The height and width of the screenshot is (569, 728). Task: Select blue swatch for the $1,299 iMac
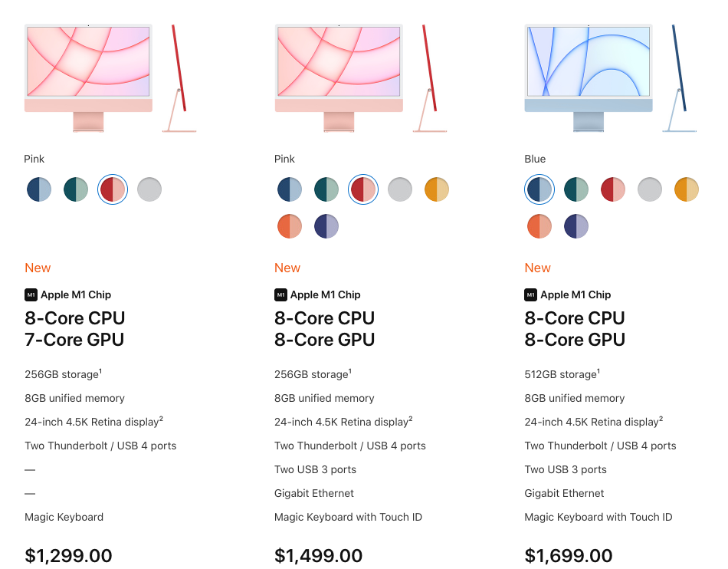[x=39, y=189]
